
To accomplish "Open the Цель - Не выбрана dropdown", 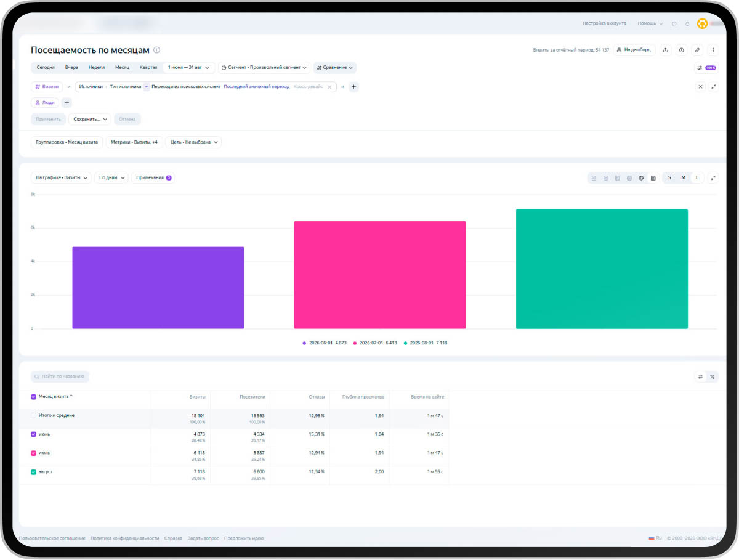I will point(194,142).
